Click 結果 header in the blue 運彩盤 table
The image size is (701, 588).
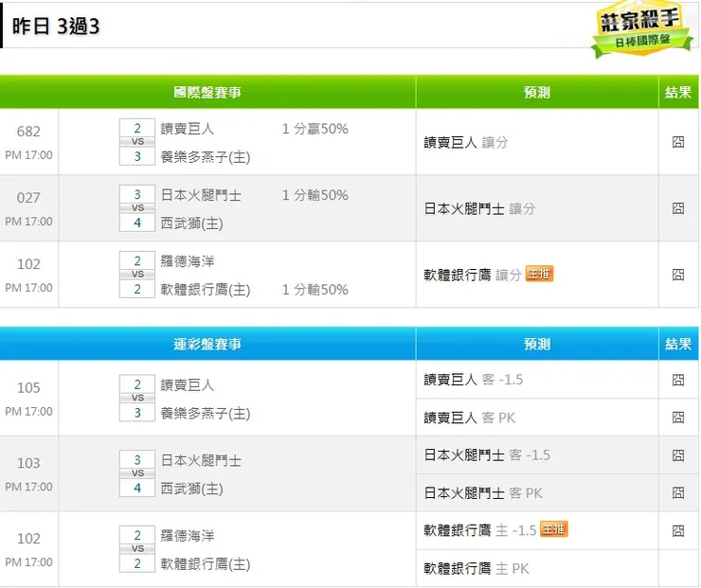[x=678, y=344]
